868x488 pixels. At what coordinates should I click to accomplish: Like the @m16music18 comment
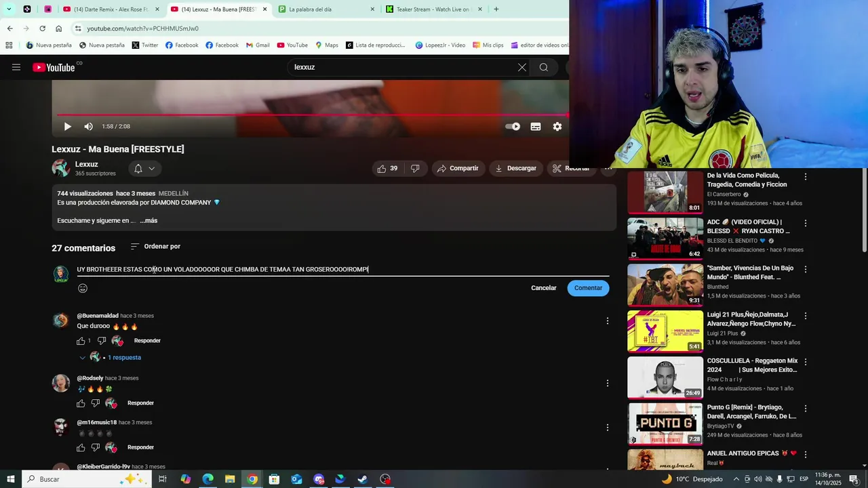pos(81,447)
